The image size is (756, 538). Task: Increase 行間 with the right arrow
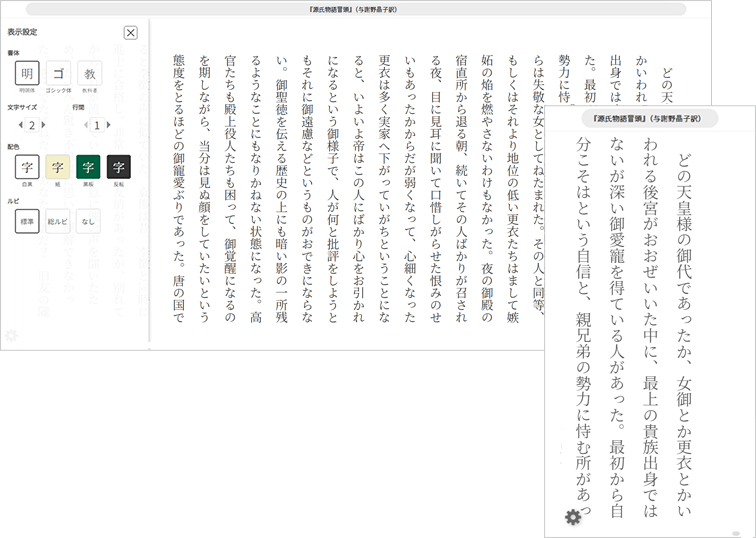(x=108, y=125)
